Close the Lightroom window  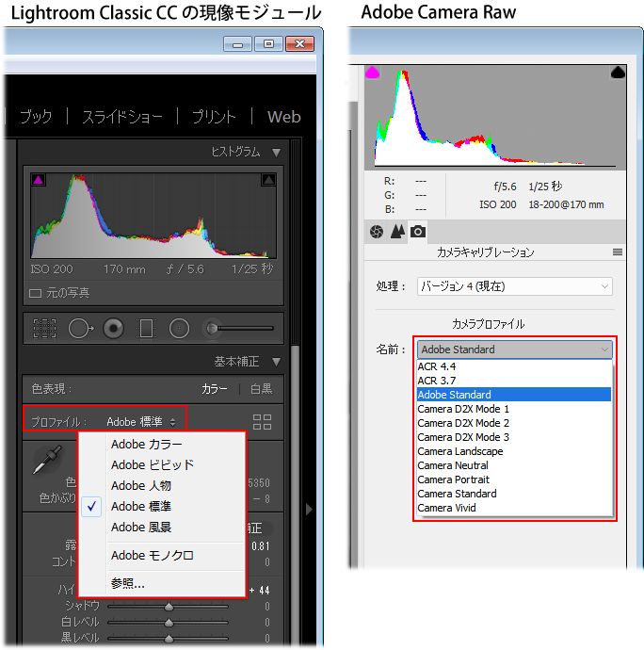(299, 44)
